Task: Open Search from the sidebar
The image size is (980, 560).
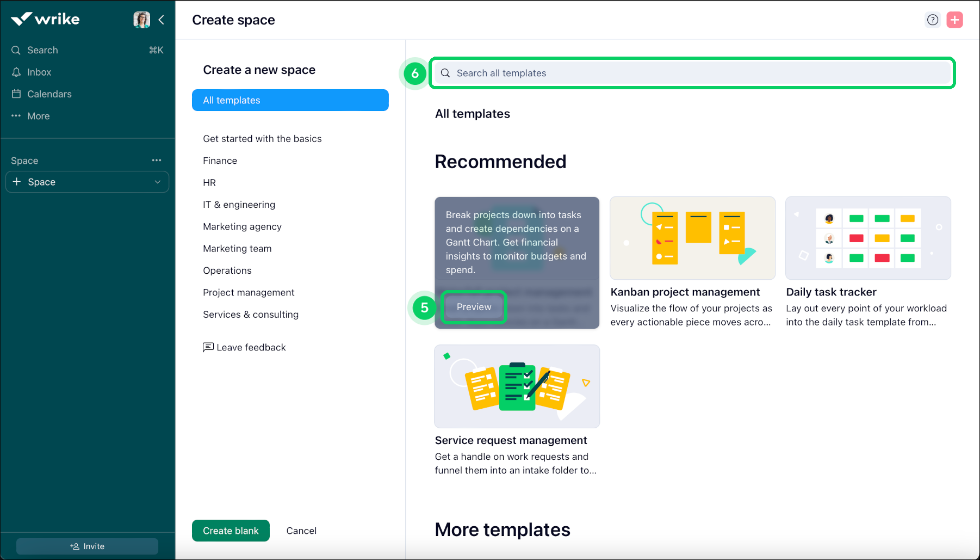Action: click(x=42, y=50)
